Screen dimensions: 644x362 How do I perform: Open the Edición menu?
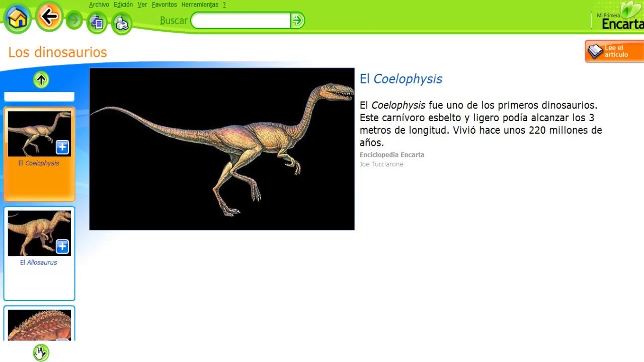tap(123, 5)
